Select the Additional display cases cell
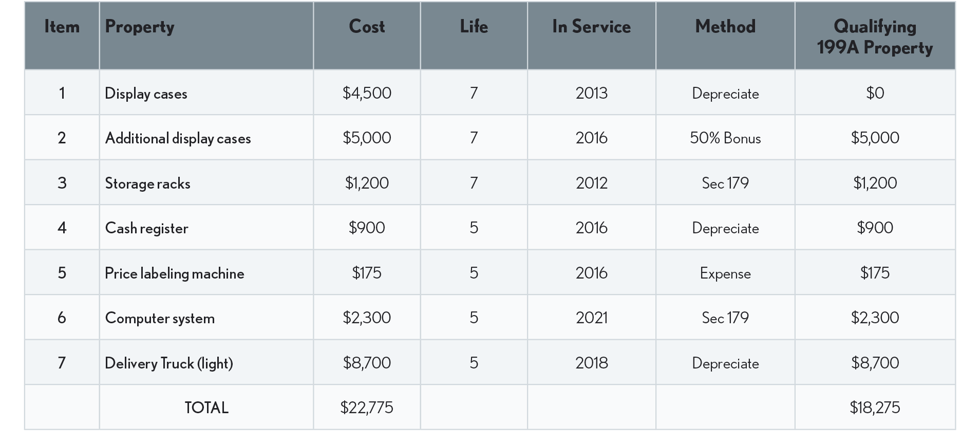 click(178, 138)
